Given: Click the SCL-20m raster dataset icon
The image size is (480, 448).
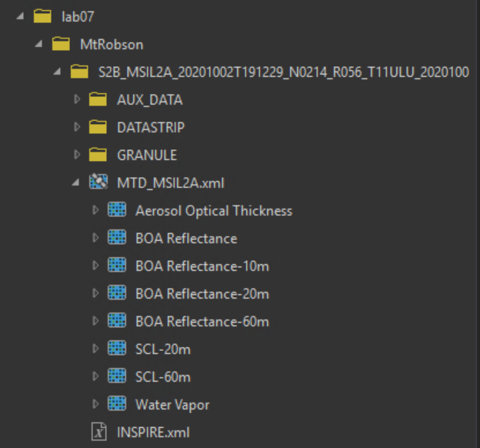Looking at the screenshot, I should click(117, 349).
